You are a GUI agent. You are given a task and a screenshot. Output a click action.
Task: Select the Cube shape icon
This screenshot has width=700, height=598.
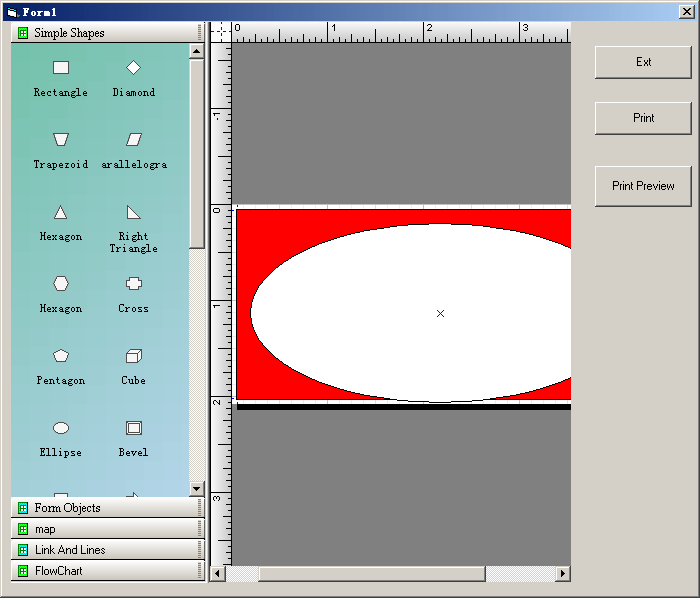coord(133,356)
